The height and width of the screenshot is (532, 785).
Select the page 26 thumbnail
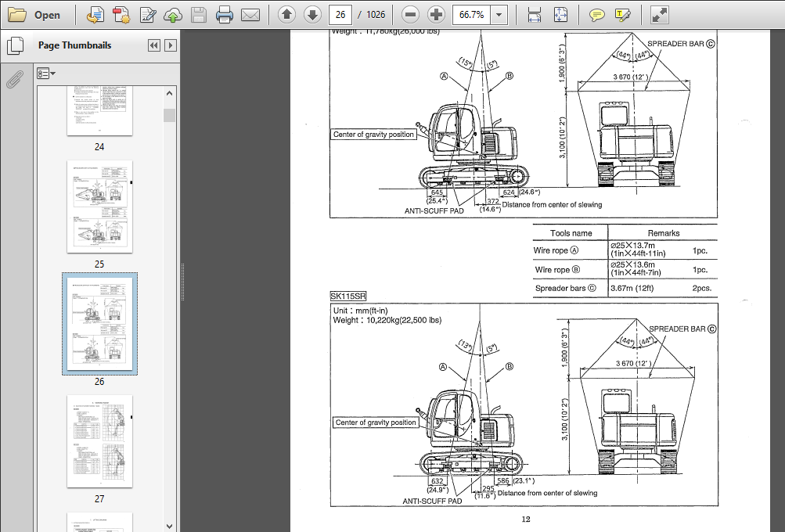tap(99, 324)
